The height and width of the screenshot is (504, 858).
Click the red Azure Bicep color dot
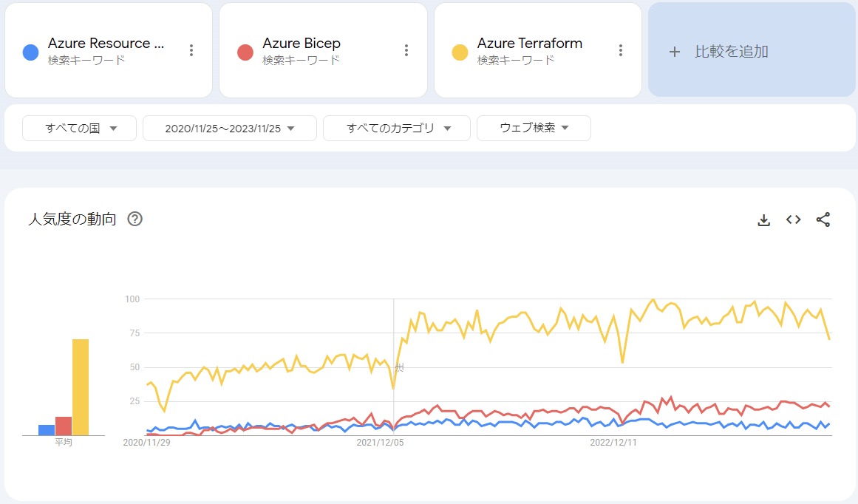[245, 52]
